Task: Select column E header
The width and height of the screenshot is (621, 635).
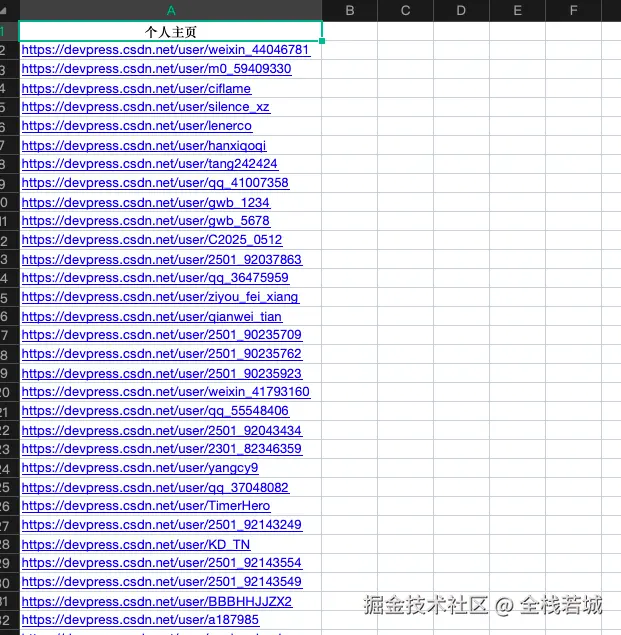Action: [517, 11]
